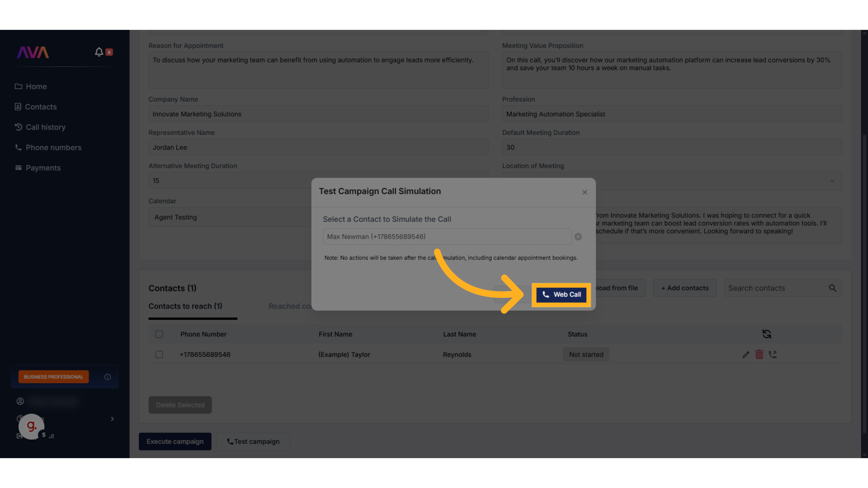Click the Execute campaign button
Image resolution: width=868 pixels, height=488 pixels.
point(175,441)
